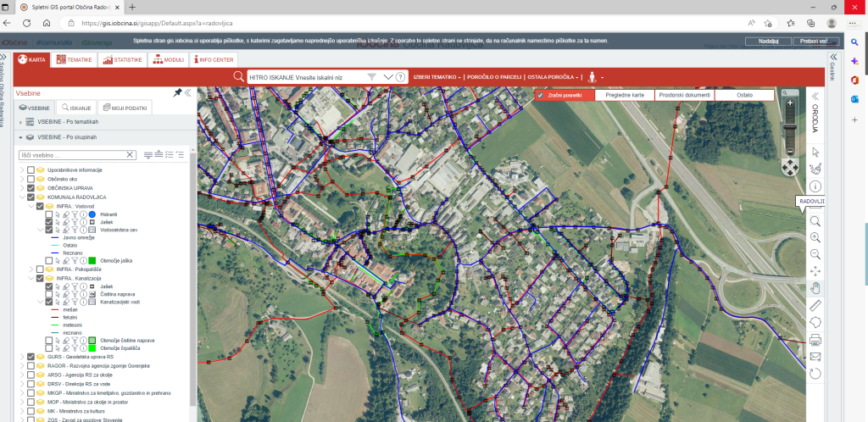Screen dimensions: 868x422
Task: Click the zoom out magnifier tool
Action: tap(815, 254)
